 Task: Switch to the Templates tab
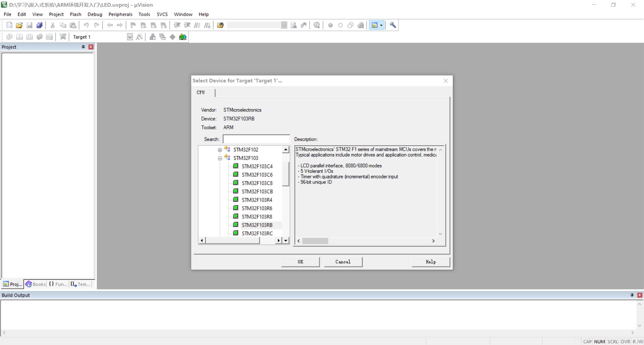point(80,284)
